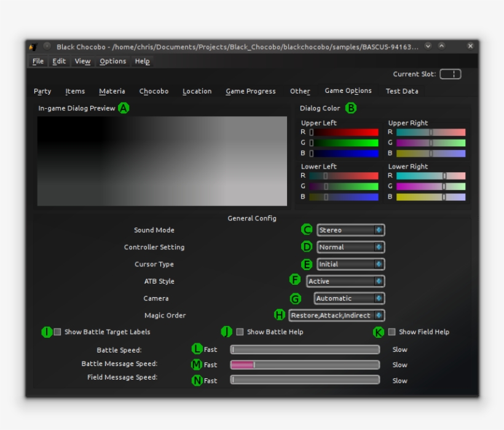Open the File menu
The height and width of the screenshot is (430, 504).
[x=37, y=61]
